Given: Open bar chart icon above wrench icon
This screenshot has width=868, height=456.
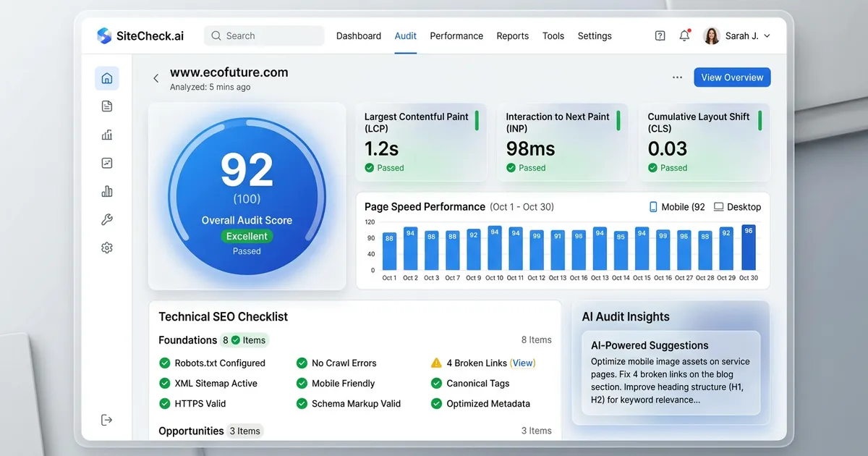Looking at the screenshot, I should click(x=107, y=191).
